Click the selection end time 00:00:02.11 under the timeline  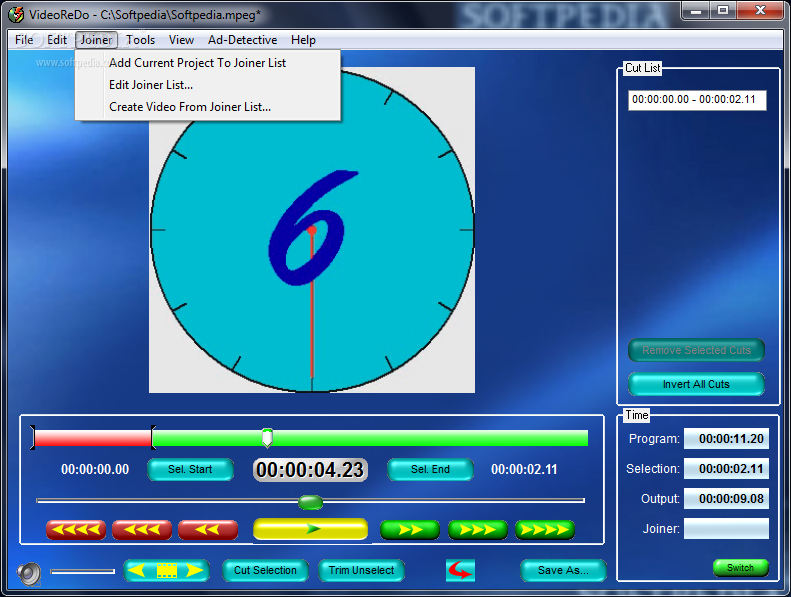pyautogui.click(x=524, y=469)
